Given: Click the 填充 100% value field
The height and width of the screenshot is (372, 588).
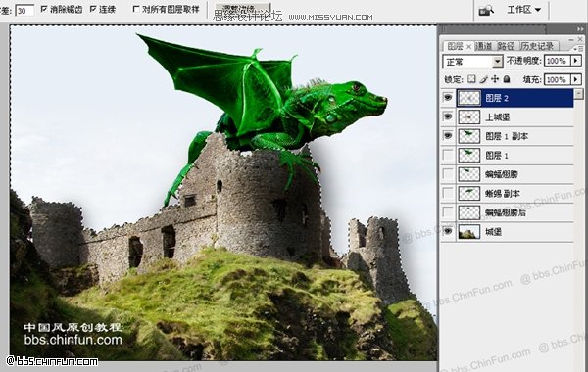Looking at the screenshot, I should pyautogui.click(x=558, y=79).
